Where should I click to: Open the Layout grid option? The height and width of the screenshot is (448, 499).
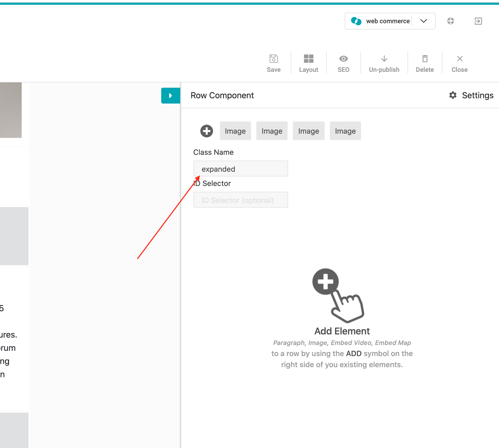(x=308, y=63)
